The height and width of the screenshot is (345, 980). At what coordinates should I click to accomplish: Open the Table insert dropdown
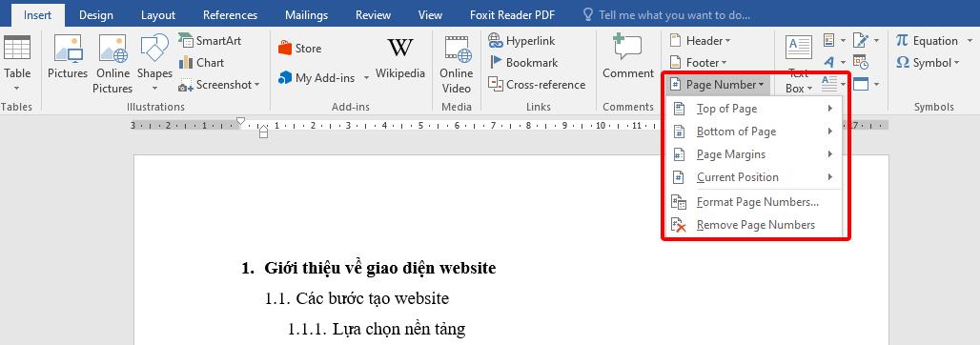(x=17, y=88)
